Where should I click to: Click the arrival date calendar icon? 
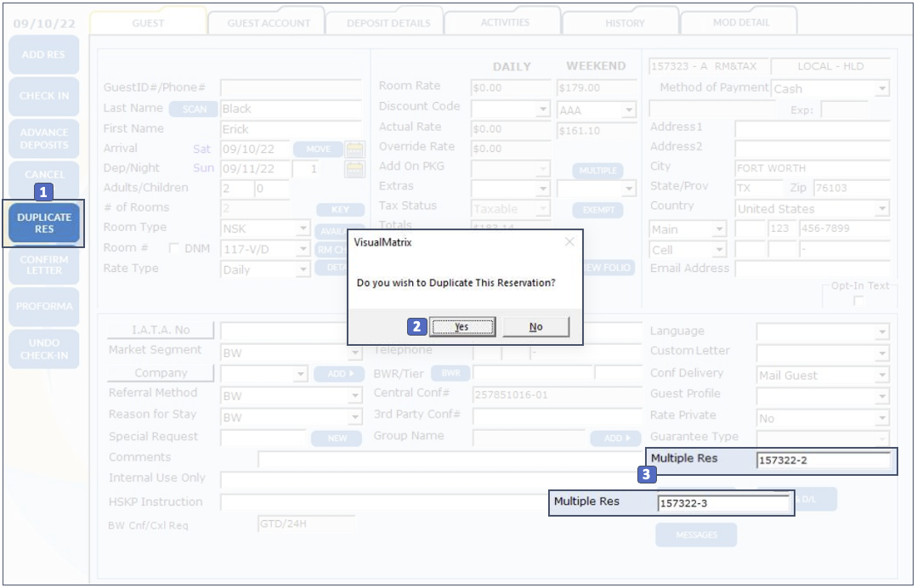pos(354,150)
